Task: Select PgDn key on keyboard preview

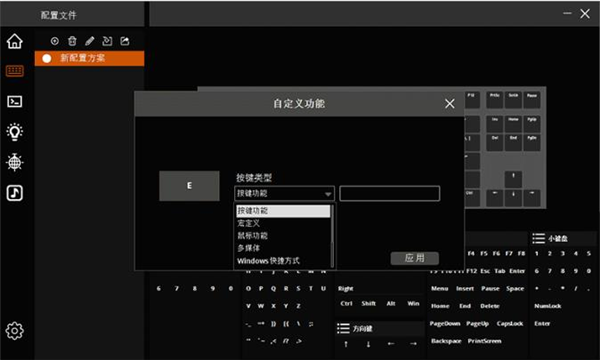Action: [x=532, y=142]
